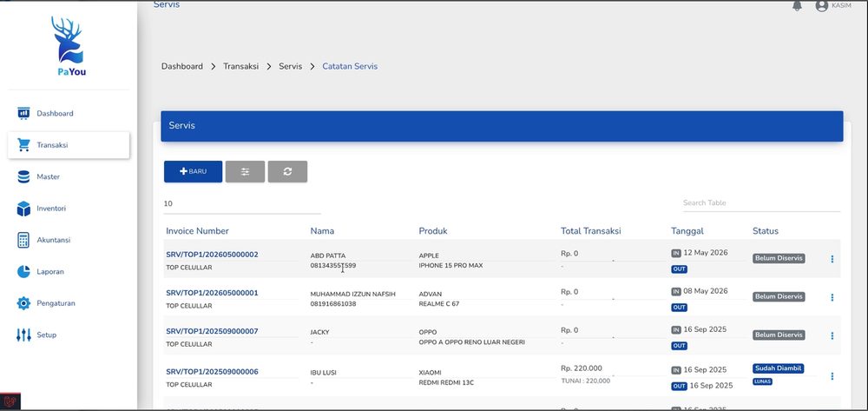Open row actions for ABD PATTA
This screenshot has width=868, height=411.
[x=832, y=259]
